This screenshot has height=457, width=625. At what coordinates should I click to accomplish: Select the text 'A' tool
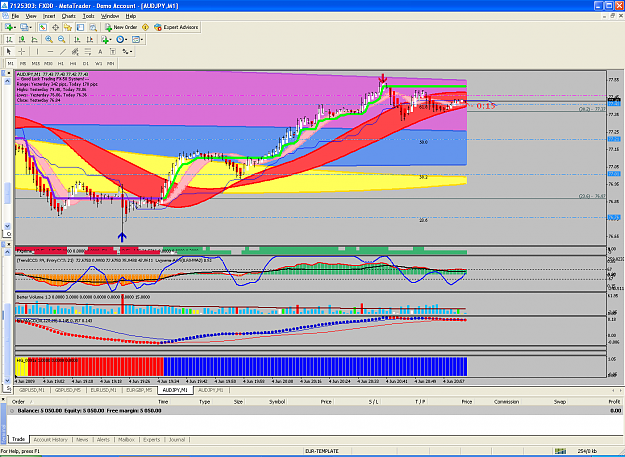point(100,51)
